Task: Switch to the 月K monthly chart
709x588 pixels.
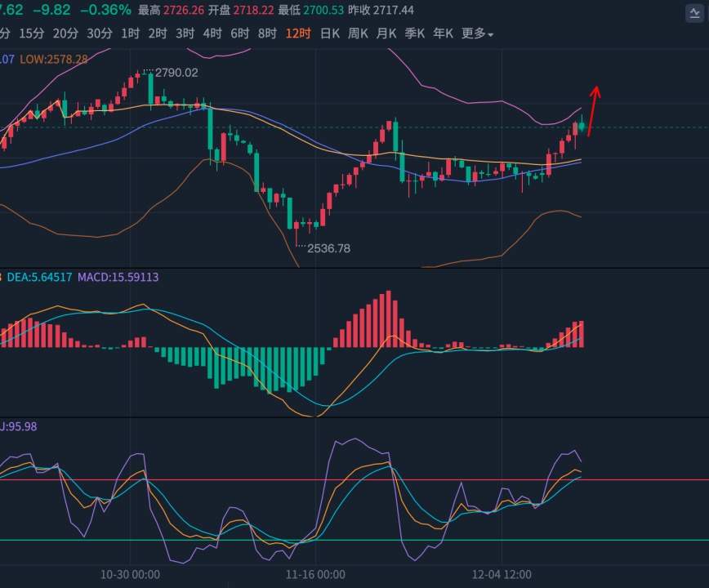Action: coord(386,33)
